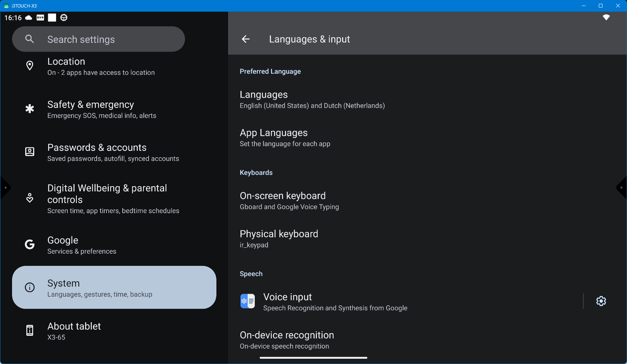
Task: Open Voice input settings gear
Action: click(x=601, y=301)
